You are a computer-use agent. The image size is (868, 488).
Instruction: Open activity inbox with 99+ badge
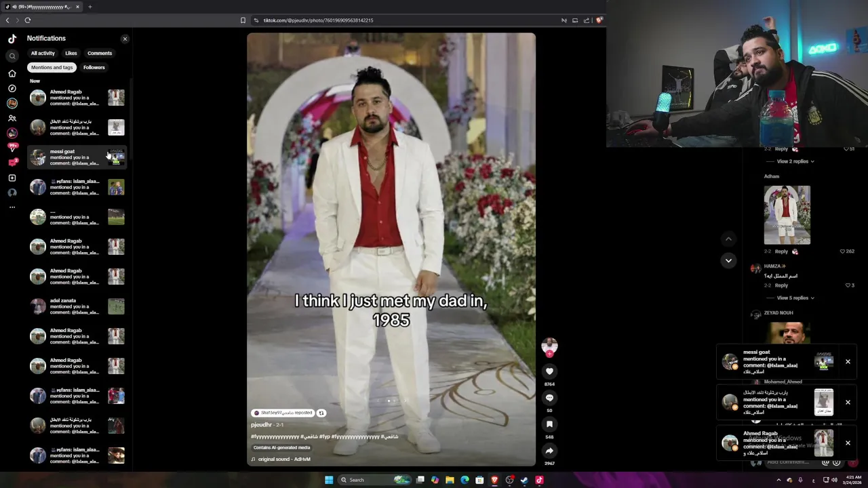pos(12,148)
